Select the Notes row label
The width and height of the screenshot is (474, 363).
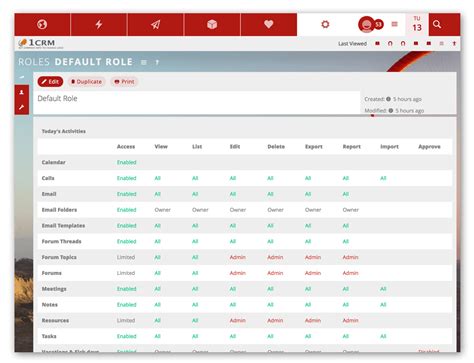[x=50, y=305]
